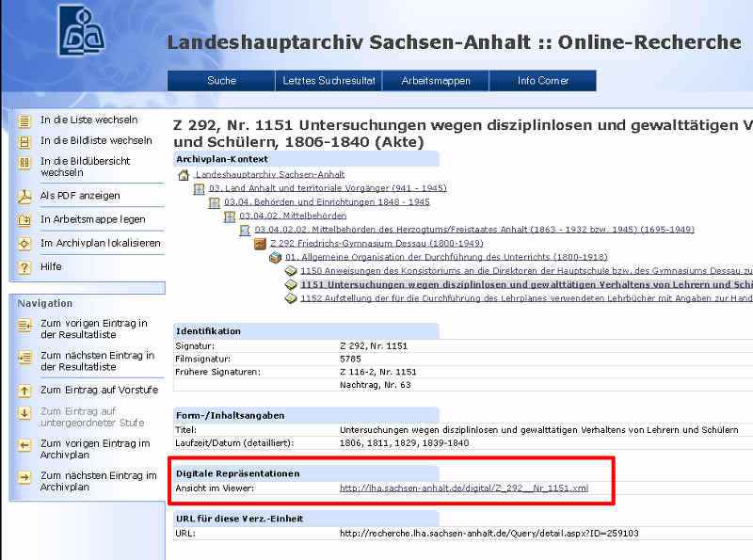Viewport: 753px width, 560px height.
Task: Click the previous result icon in Navigation
Action: pyautogui.click(x=24, y=326)
